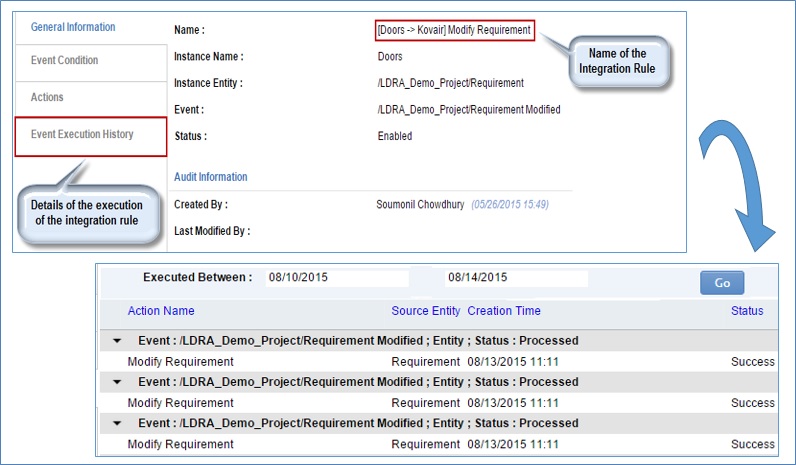Screen dimensions: 796x465
Task: Open the Event Execution History tab
Action: [x=82, y=134]
